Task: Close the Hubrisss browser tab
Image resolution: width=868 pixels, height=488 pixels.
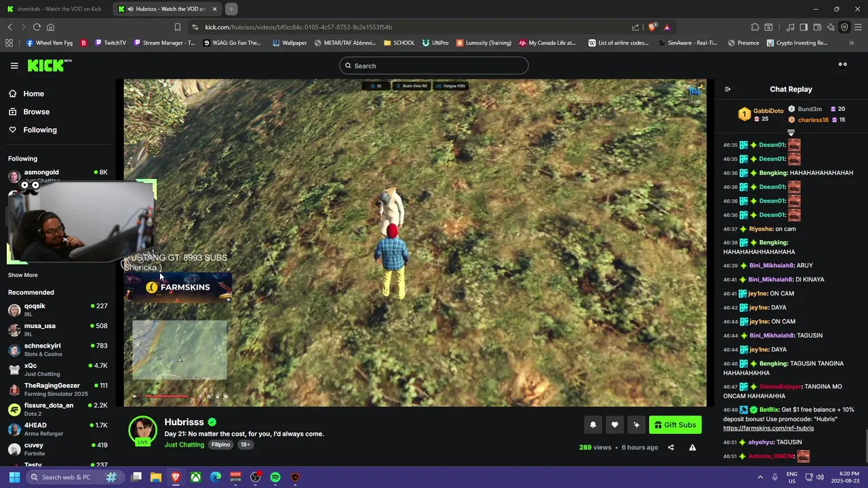Action: [x=215, y=9]
